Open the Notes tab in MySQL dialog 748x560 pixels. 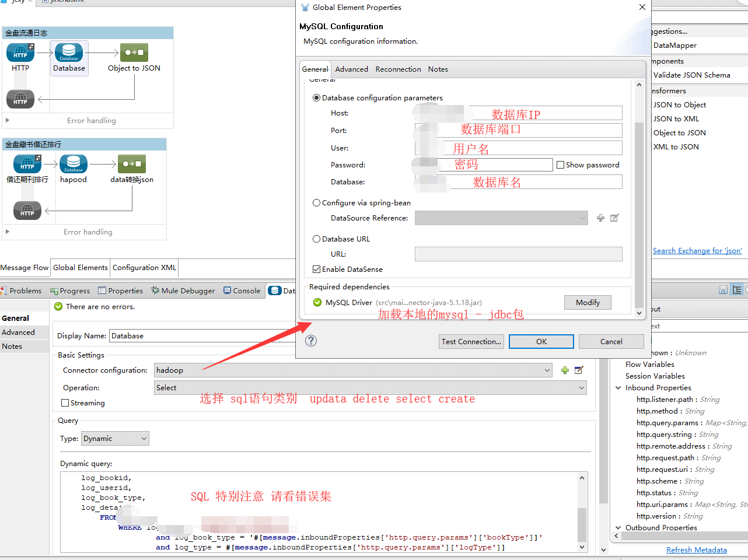click(x=438, y=69)
